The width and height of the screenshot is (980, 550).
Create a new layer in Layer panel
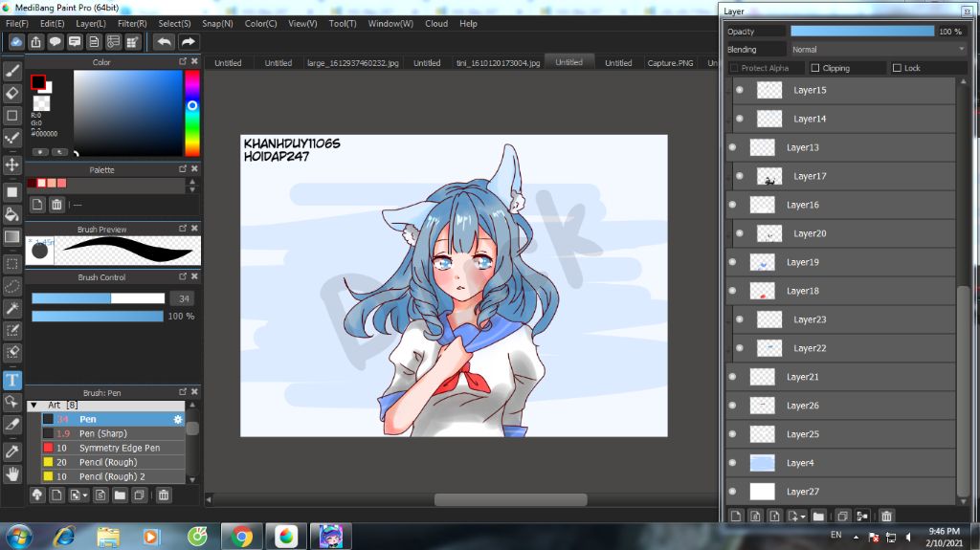(x=736, y=516)
